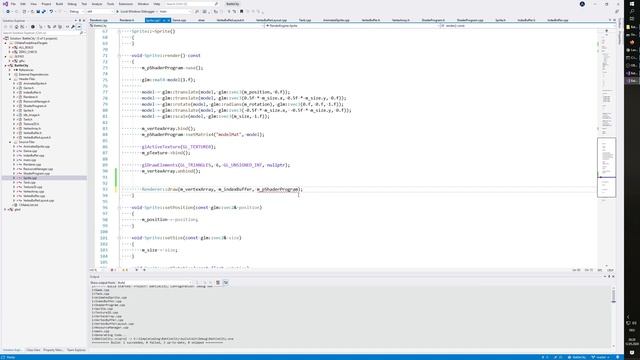Viewport: 640px width, 360px height.
Task: Open Texture2D.h in Solution Explorer
Action: (31, 124)
